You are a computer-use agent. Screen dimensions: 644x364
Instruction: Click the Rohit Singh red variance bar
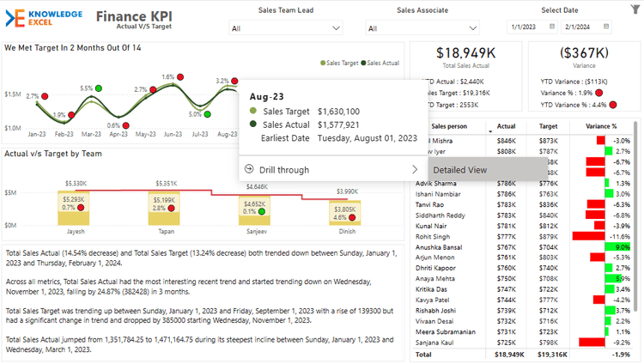587,236
